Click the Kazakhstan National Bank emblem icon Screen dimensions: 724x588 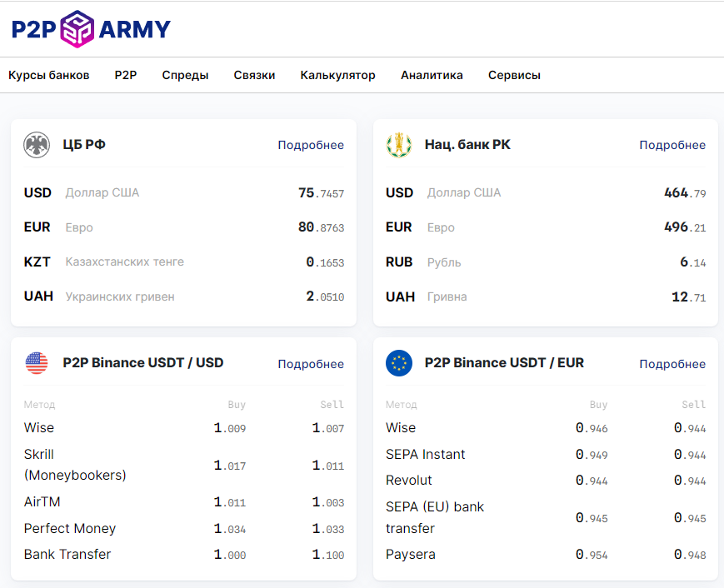click(x=399, y=145)
